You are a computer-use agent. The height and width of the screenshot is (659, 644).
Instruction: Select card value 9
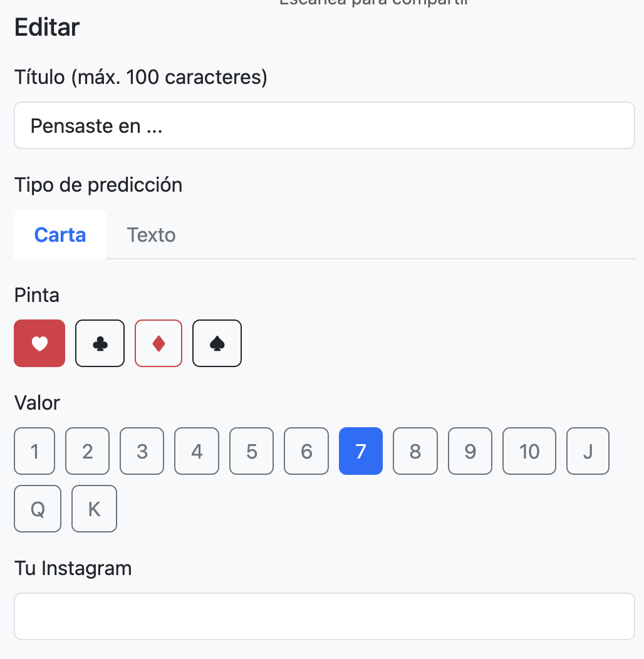pos(470,451)
